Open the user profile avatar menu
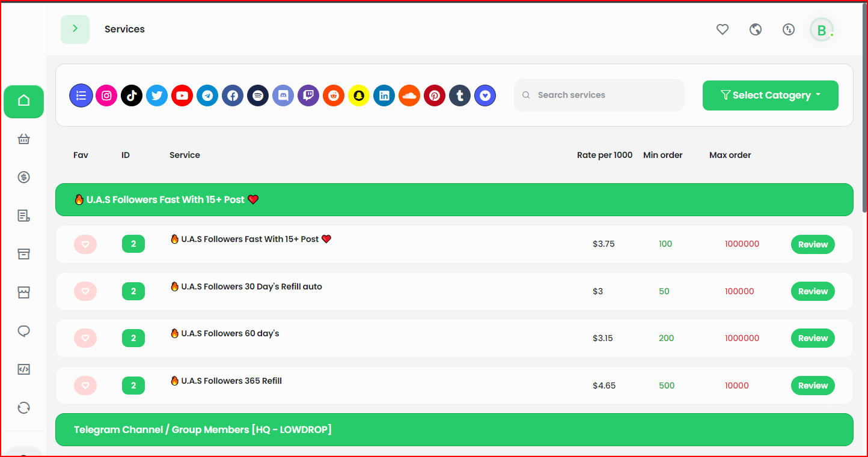Viewport: 868px width, 457px height. point(821,30)
